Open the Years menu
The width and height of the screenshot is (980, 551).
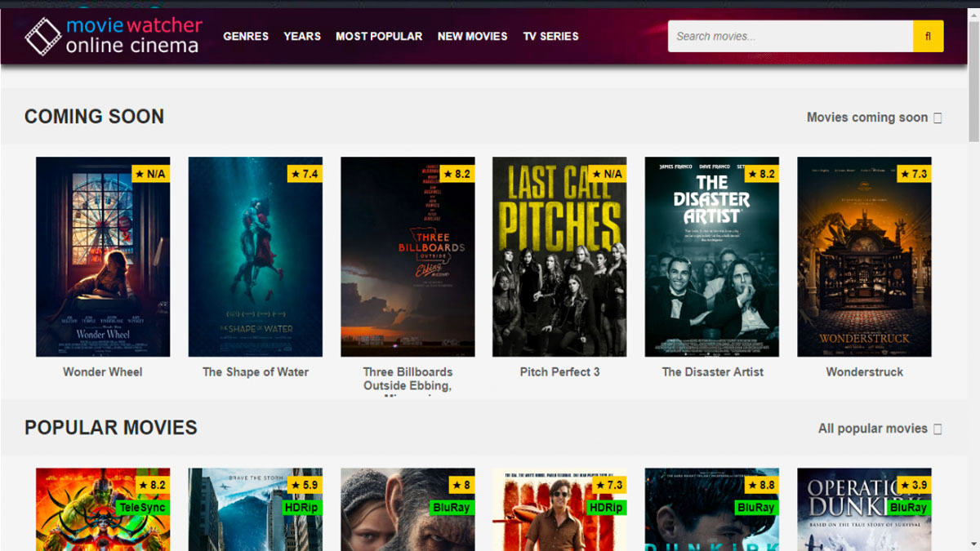(302, 36)
